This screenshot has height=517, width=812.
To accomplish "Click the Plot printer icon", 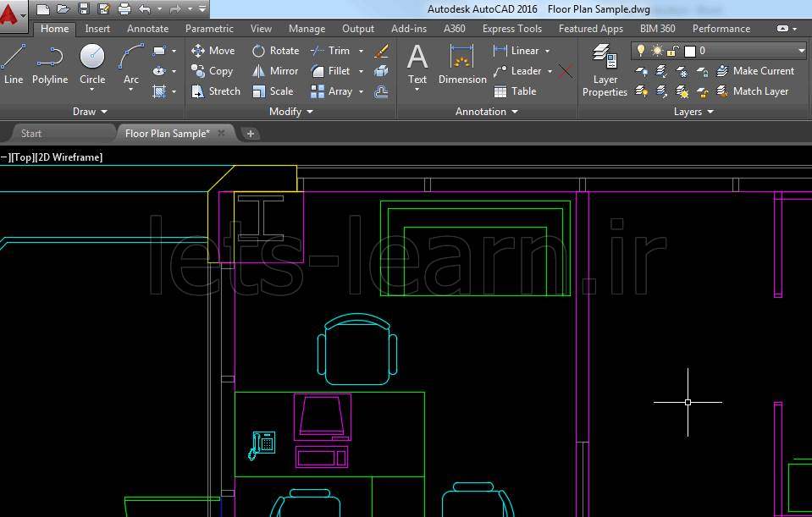I will (x=124, y=8).
